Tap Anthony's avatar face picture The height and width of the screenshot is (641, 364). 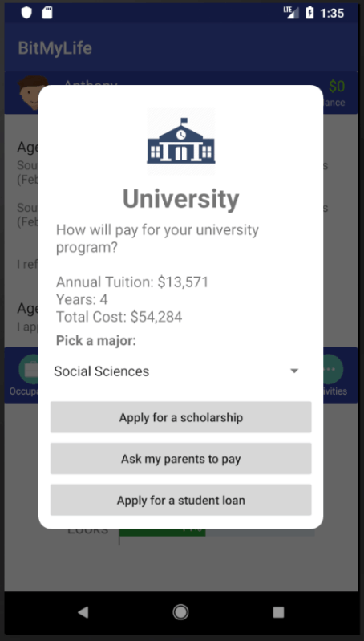click(31, 93)
